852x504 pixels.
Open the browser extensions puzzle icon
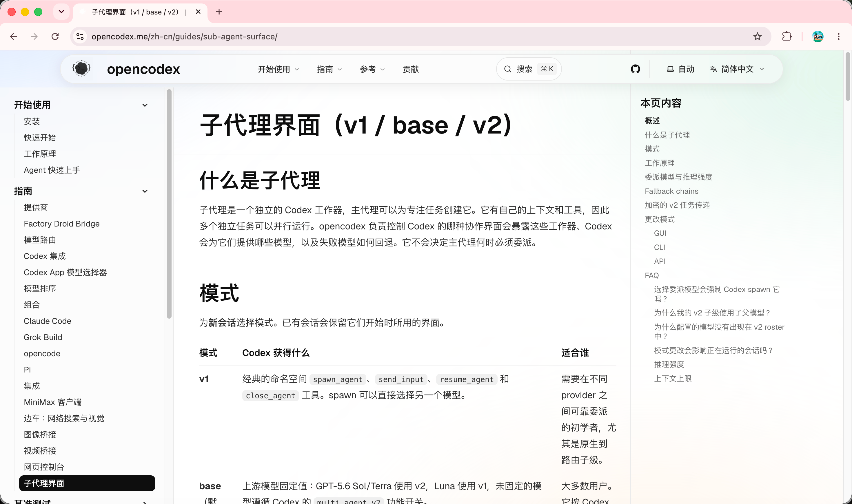(787, 37)
